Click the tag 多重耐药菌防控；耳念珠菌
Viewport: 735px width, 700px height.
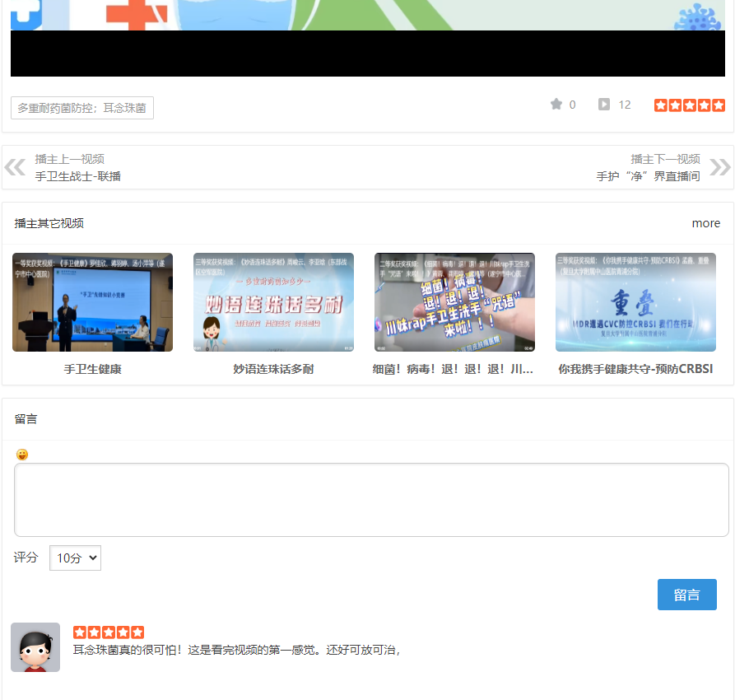pos(82,108)
